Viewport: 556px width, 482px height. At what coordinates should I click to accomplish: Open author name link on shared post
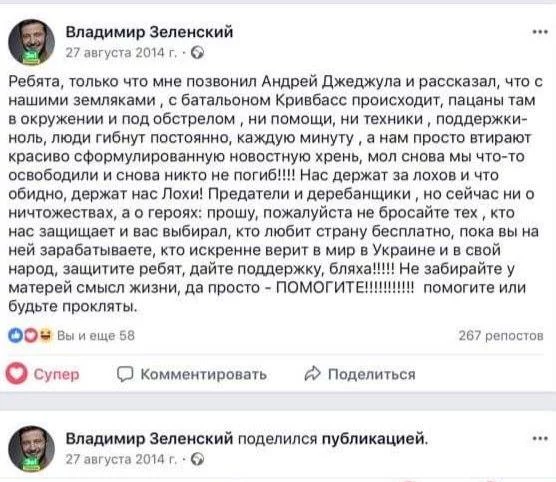[x=149, y=439]
